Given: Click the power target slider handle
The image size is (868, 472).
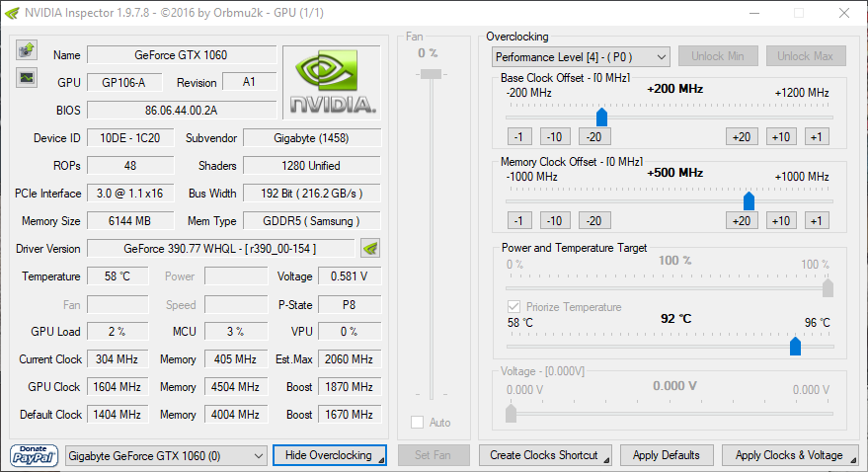Looking at the screenshot, I should [828, 287].
